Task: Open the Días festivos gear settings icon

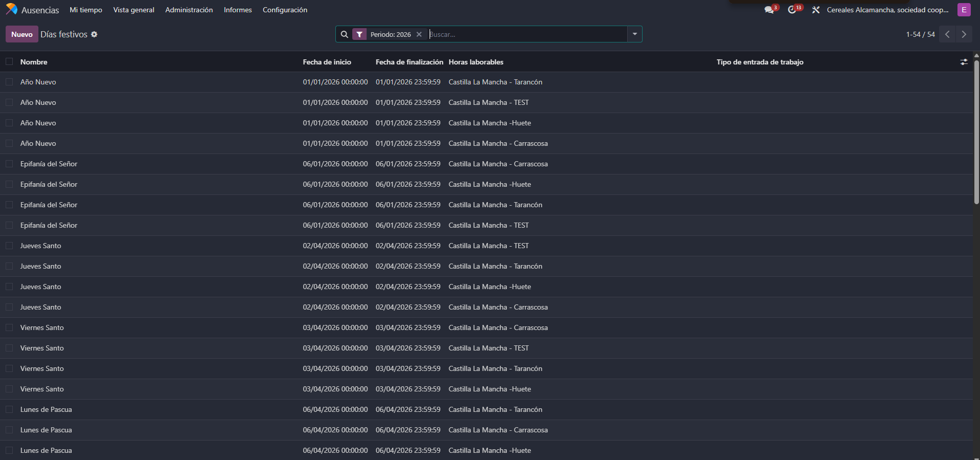Action: tap(94, 34)
